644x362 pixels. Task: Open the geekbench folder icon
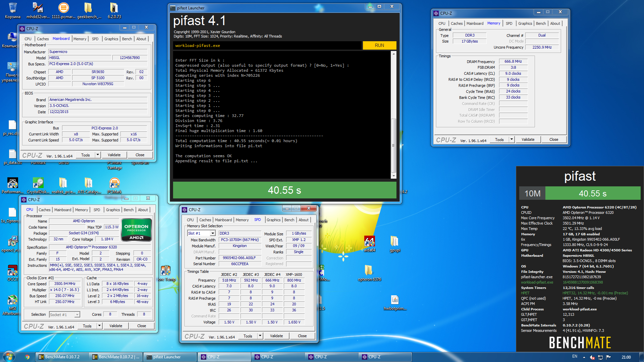[x=89, y=10]
